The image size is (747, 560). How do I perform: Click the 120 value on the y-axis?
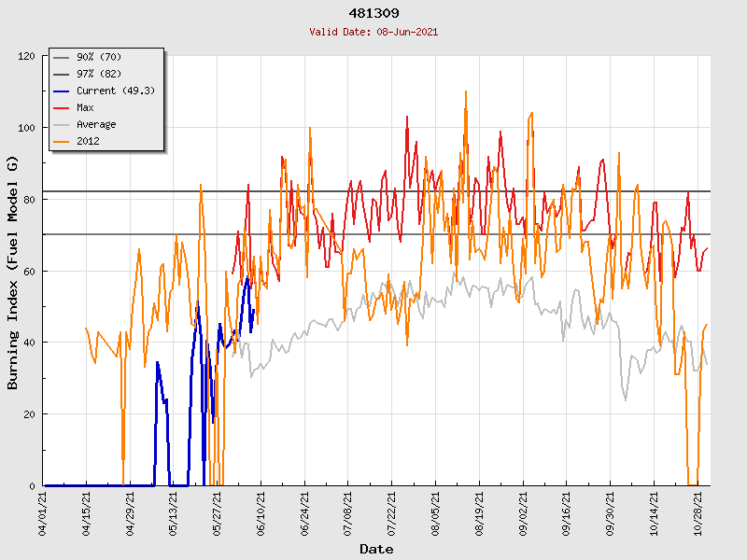26,56
